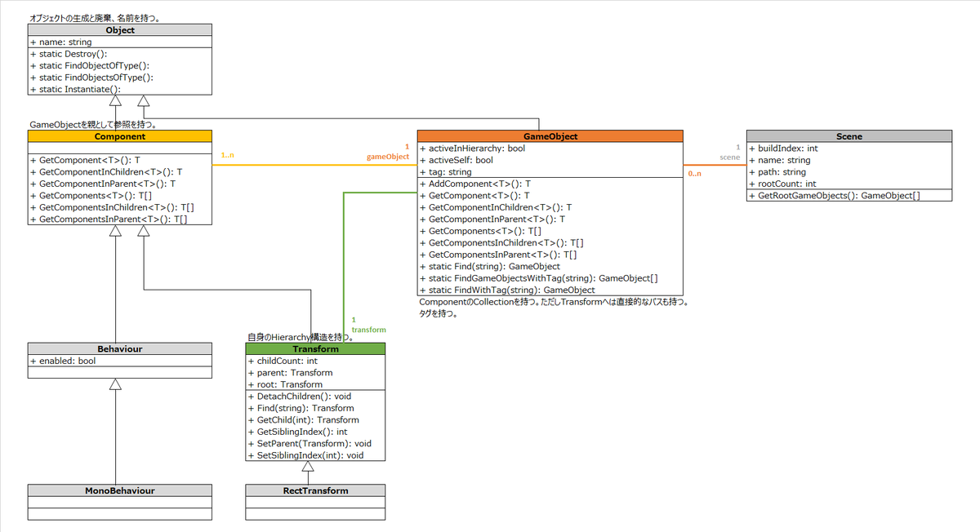
Task: Select the Object class header
Action: [120, 30]
